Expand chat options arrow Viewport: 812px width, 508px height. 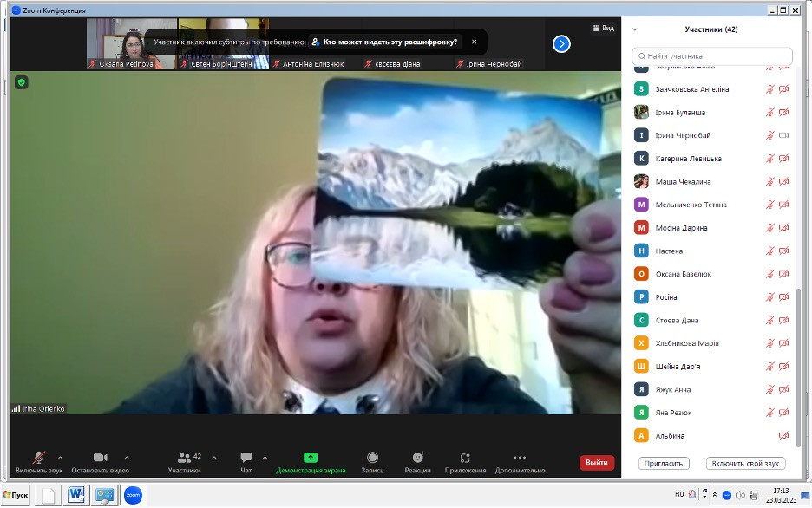265,458
